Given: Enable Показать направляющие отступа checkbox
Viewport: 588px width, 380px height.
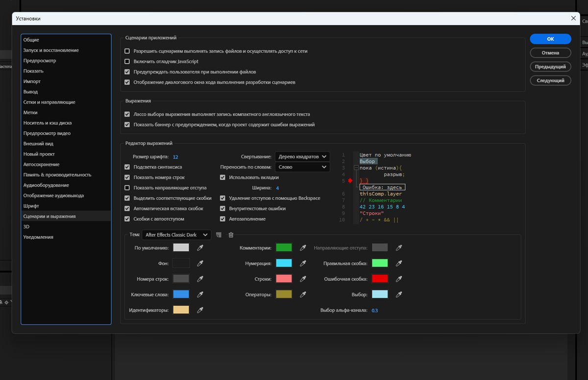Looking at the screenshot, I should [127, 188].
